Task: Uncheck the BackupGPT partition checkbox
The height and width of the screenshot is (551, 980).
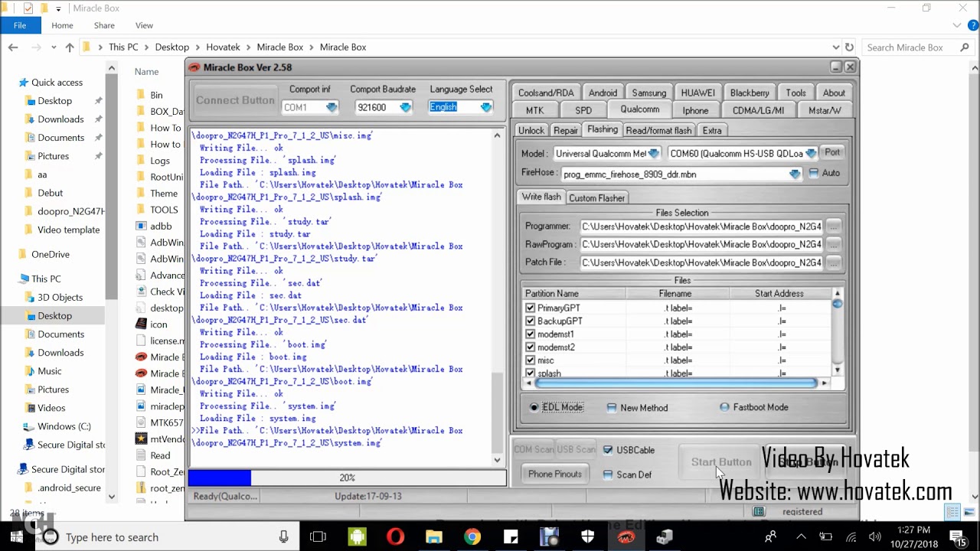Action: coord(530,321)
